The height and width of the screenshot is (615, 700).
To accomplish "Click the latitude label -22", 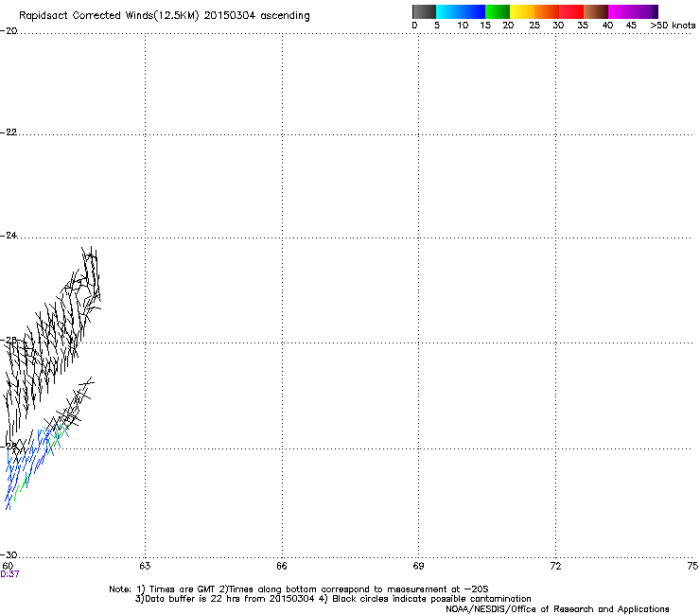I will pos(9,132).
